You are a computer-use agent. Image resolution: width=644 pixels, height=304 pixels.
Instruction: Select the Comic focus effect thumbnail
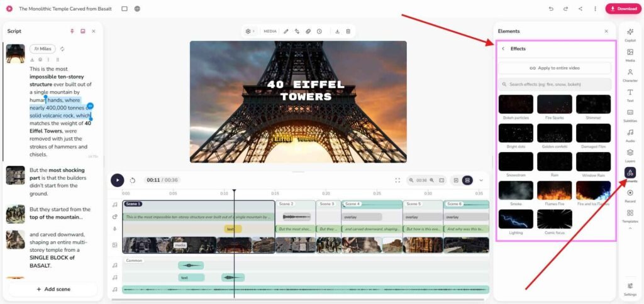point(555,219)
